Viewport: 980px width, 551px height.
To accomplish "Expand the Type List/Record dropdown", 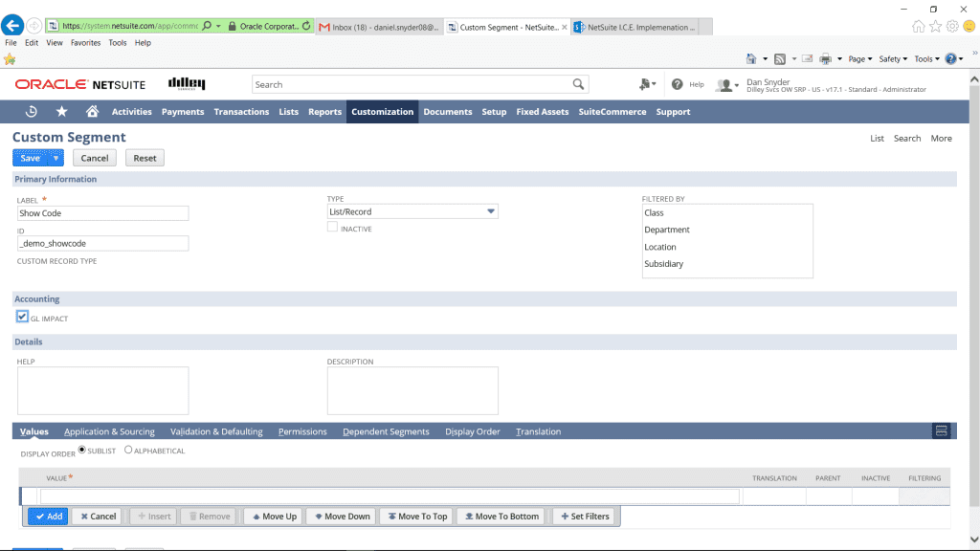I will (491, 211).
